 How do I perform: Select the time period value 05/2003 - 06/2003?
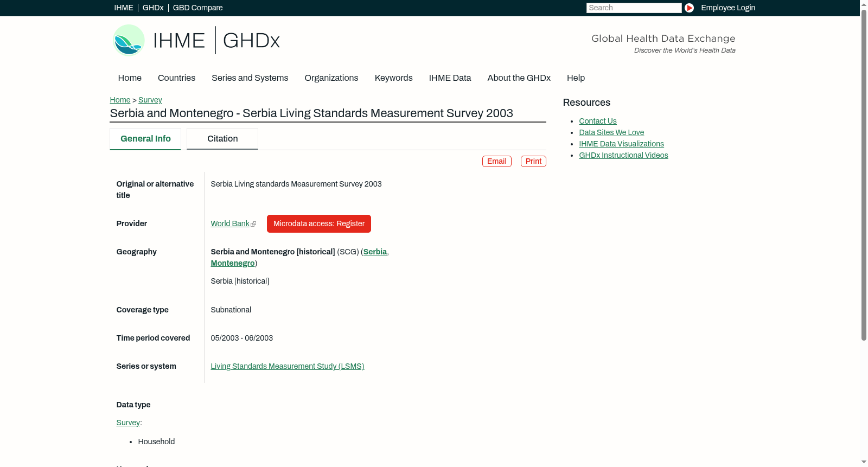(x=242, y=338)
